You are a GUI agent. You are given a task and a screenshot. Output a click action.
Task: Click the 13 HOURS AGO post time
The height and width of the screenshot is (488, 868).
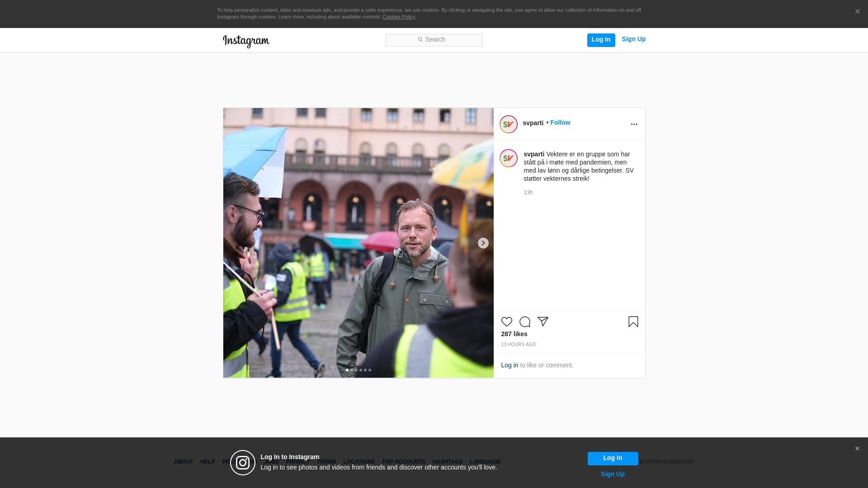tap(518, 345)
